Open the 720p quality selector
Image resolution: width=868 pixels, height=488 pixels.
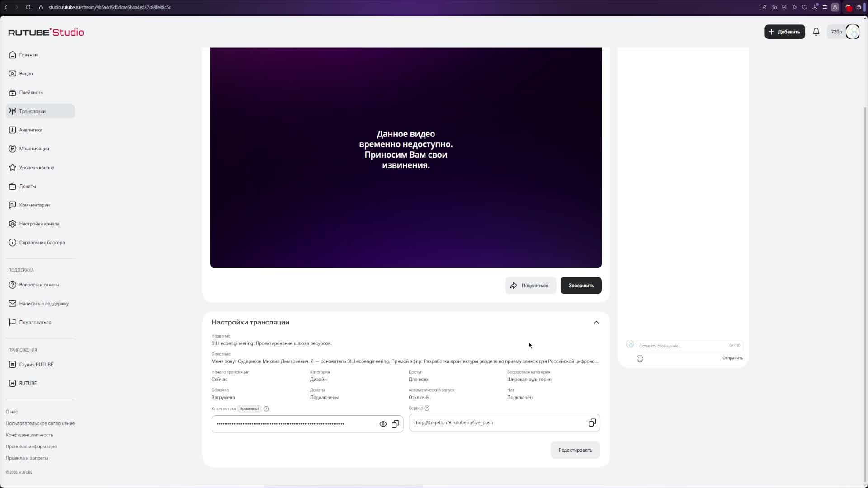click(836, 32)
